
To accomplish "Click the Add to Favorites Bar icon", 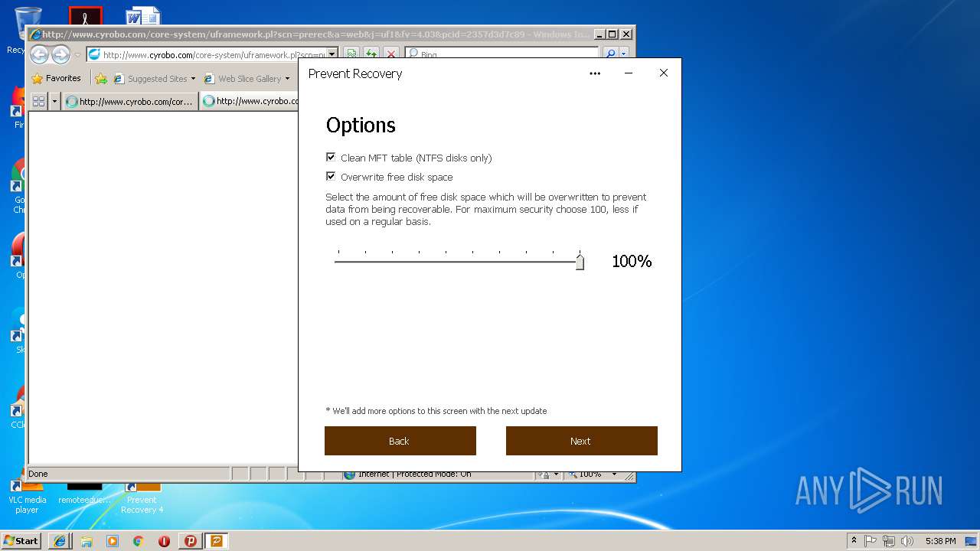I will pyautogui.click(x=101, y=78).
